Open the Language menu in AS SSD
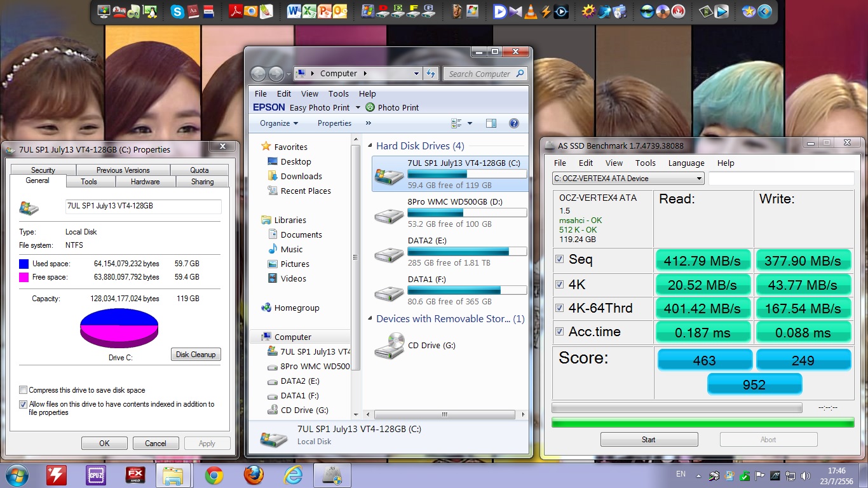Image resolution: width=868 pixels, height=488 pixels. (686, 163)
